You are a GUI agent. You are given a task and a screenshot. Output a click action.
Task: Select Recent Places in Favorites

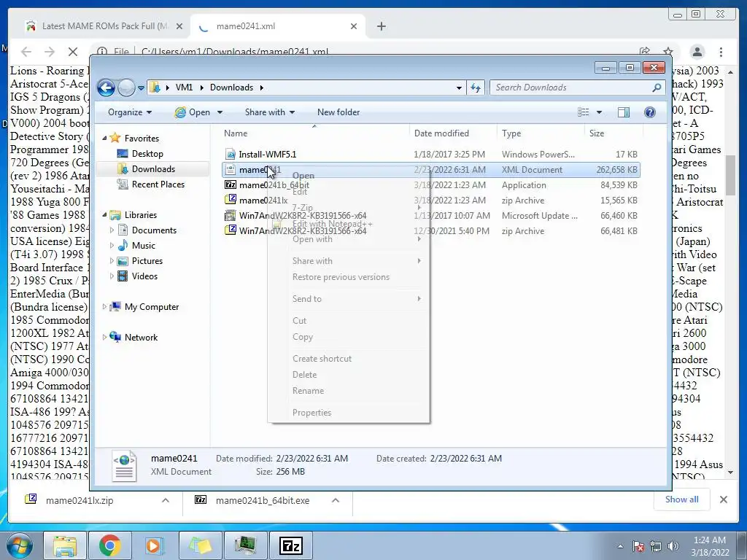158,184
